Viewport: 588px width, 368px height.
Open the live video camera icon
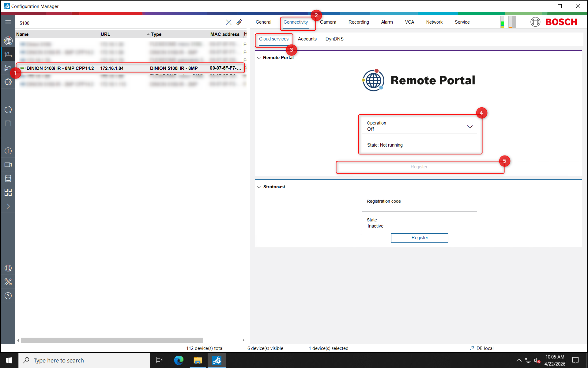point(8,165)
